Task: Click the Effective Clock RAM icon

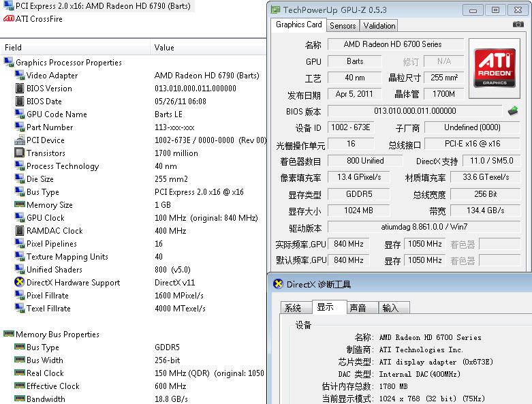Action: (20, 386)
